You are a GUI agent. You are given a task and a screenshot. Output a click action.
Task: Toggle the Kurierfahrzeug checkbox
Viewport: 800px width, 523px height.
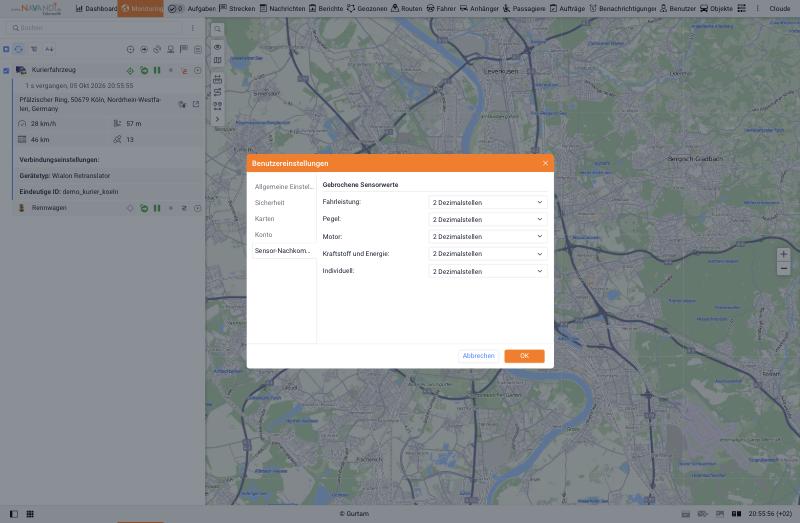click(x=6, y=70)
